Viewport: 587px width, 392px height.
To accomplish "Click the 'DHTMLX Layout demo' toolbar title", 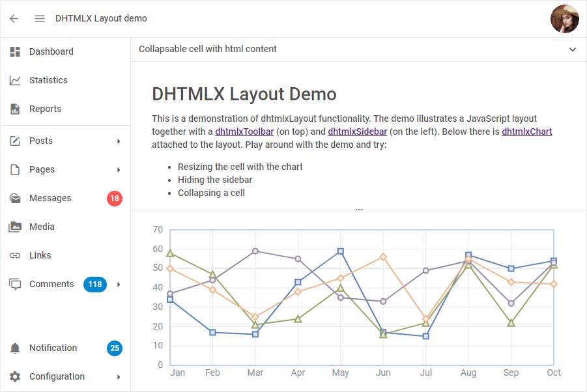I will coord(101,18).
